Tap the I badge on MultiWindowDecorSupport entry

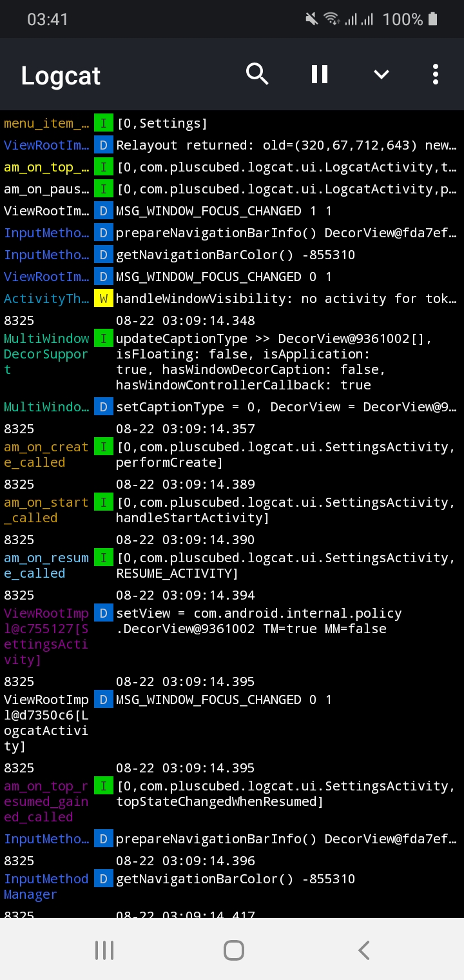[x=103, y=338]
